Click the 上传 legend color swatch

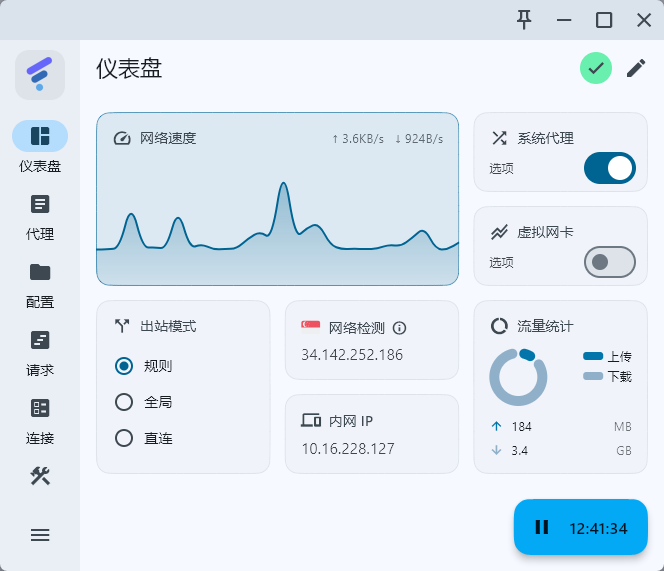pyautogui.click(x=593, y=356)
